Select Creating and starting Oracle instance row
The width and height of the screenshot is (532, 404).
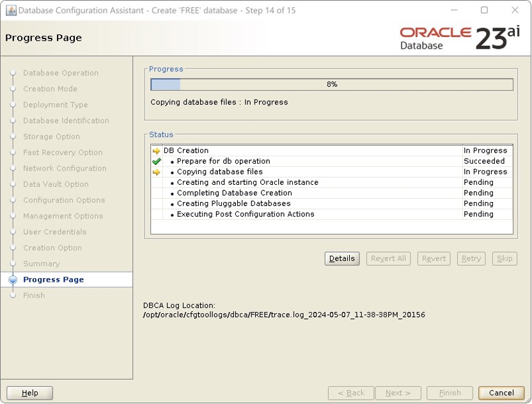pyautogui.click(x=332, y=182)
